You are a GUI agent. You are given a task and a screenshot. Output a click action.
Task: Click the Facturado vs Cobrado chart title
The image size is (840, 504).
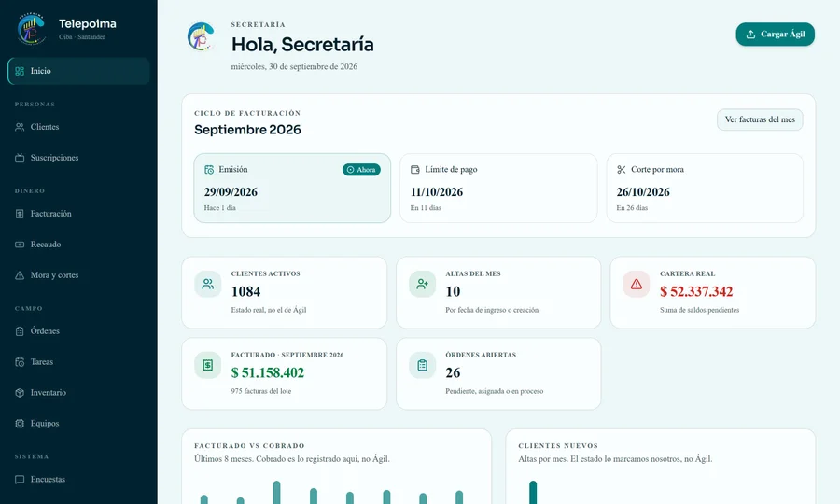[249, 445]
